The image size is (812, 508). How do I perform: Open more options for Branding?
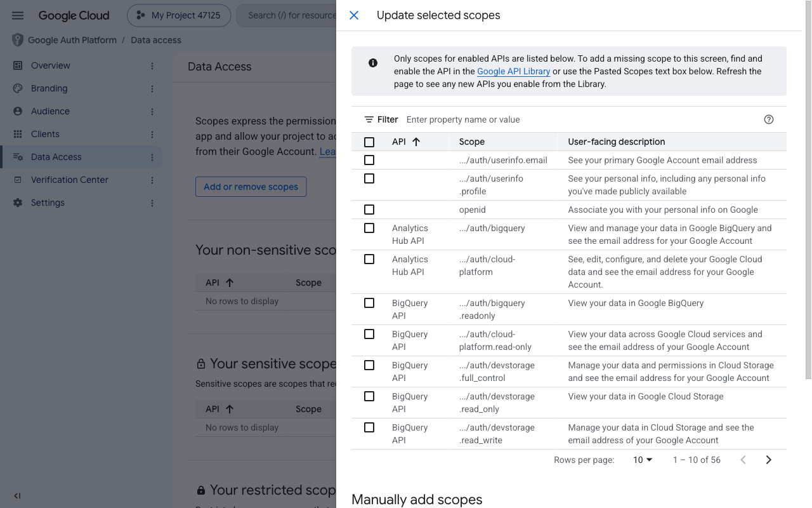point(152,88)
